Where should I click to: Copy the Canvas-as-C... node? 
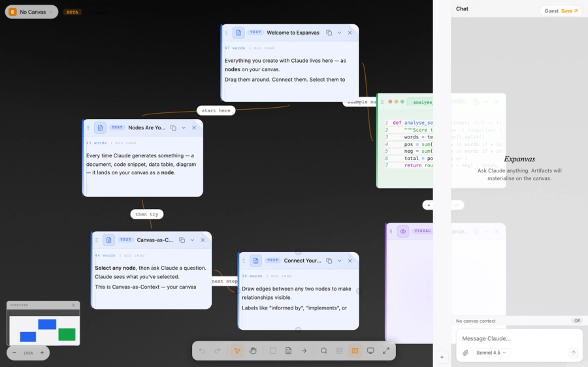tap(182, 240)
